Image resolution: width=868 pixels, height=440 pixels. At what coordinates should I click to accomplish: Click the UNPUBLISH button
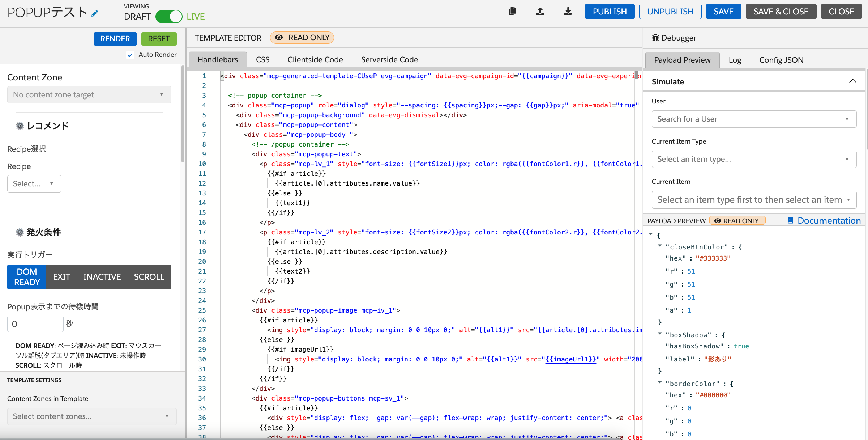tap(670, 12)
